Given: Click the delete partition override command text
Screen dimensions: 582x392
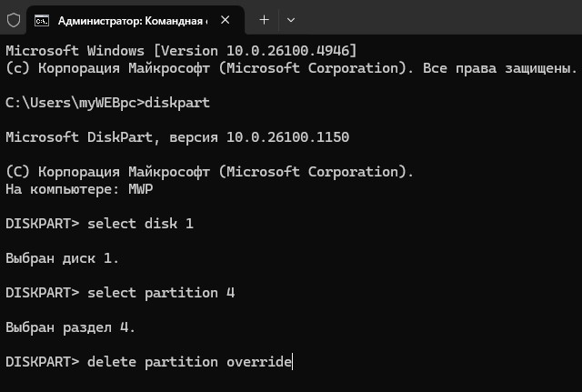Looking at the screenshot, I should 190,362.
